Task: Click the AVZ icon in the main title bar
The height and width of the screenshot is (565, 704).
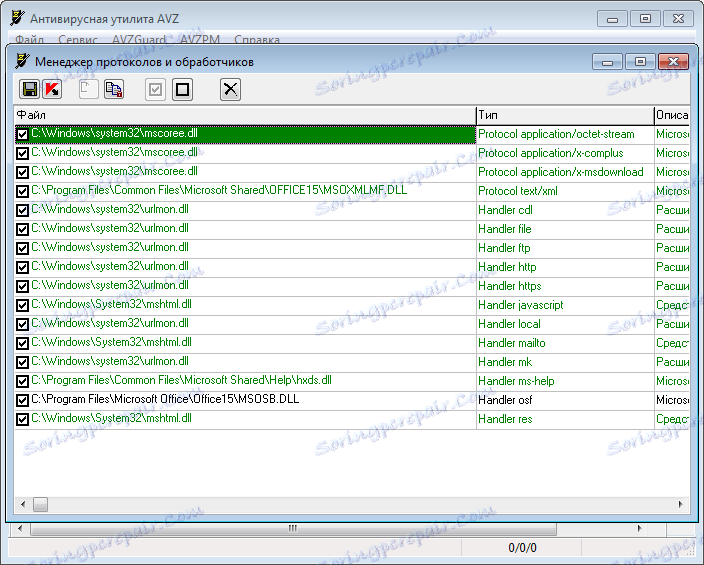Action: coord(18,18)
